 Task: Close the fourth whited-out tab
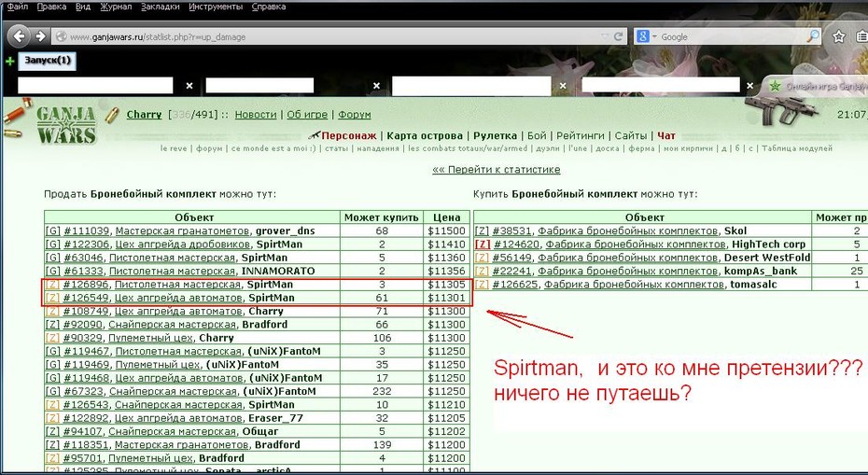(x=750, y=86)
